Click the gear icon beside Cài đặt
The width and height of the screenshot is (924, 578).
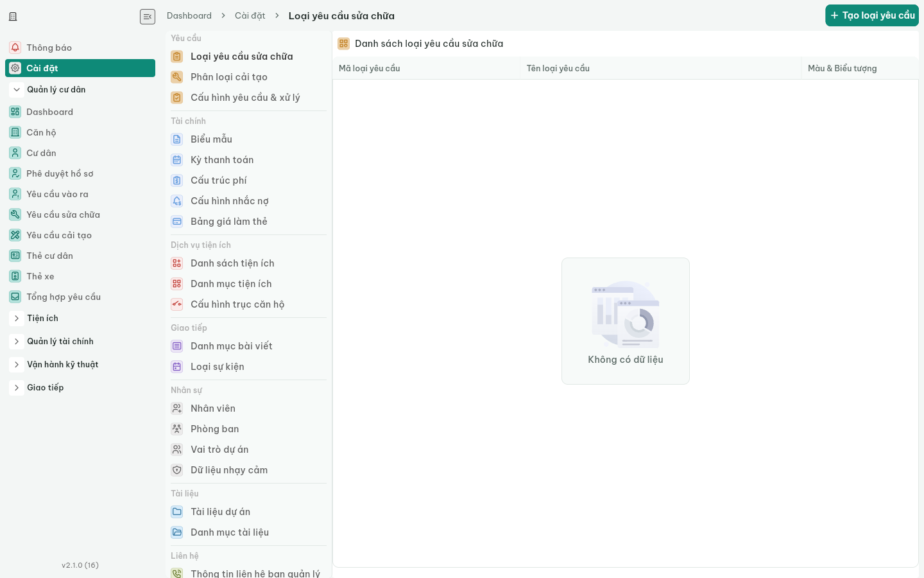(15, 68)
